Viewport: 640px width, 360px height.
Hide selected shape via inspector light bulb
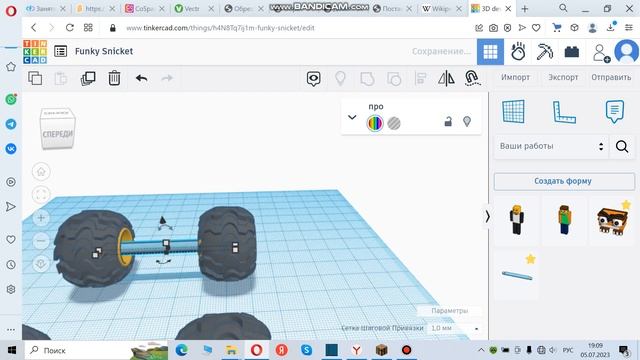pyautogui.click(x=467, y=121)
